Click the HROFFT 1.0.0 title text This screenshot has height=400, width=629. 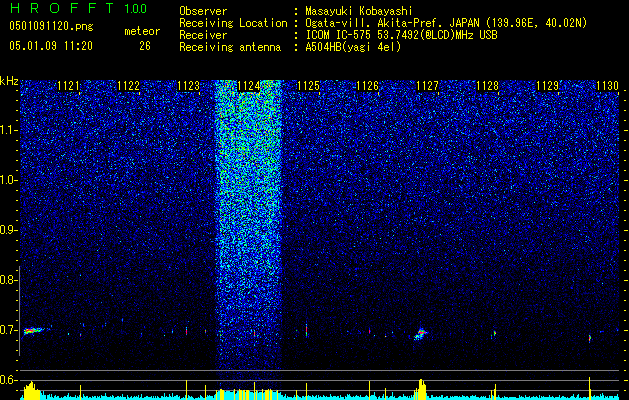(79, 8)
